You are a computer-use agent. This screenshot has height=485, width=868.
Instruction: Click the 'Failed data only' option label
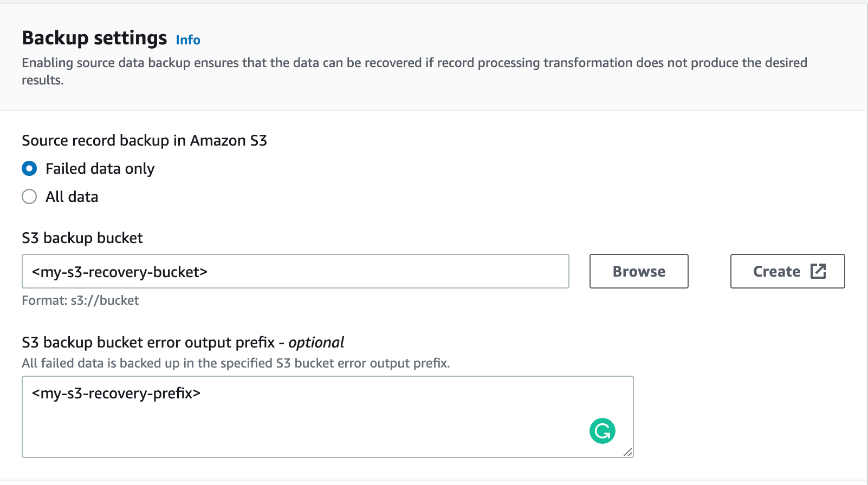[100, 169]
